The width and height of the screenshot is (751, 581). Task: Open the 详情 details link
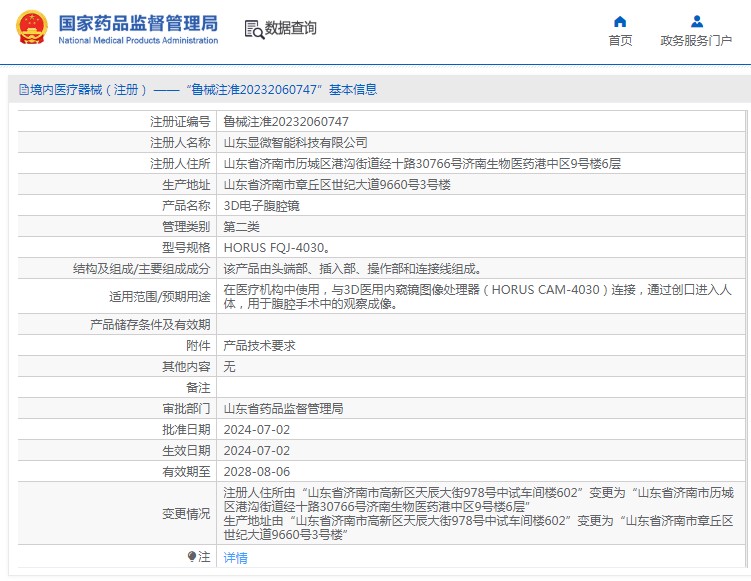[235, 558]
